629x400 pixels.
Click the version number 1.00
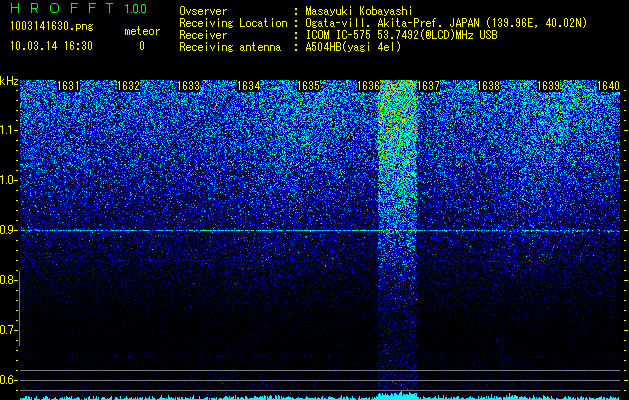point(136,8)
